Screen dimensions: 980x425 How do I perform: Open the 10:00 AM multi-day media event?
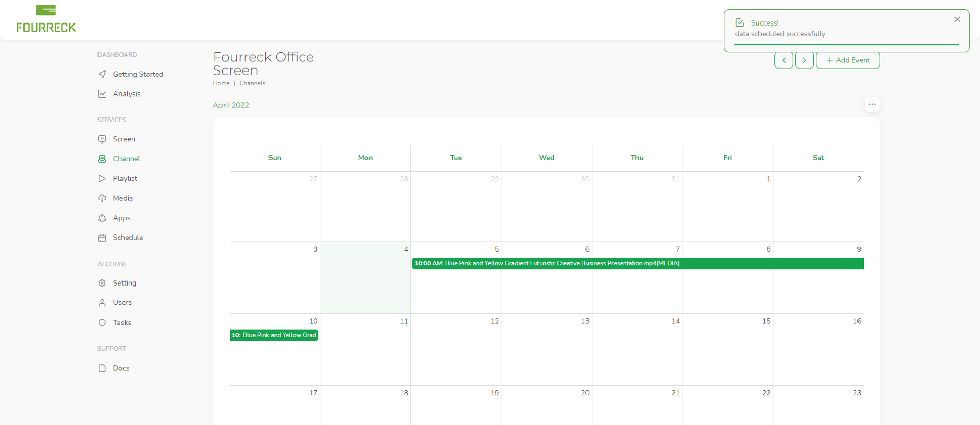point(637,264)
